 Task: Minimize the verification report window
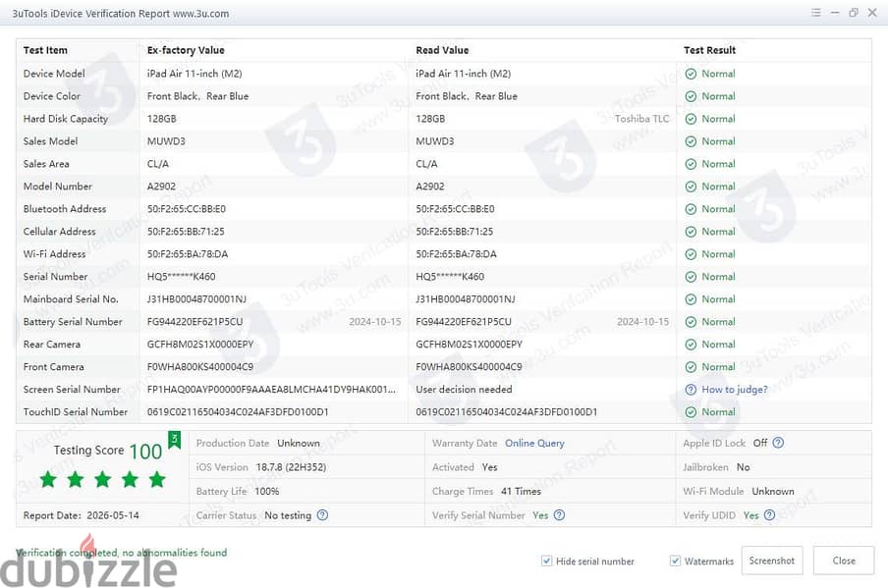(835, 13)
